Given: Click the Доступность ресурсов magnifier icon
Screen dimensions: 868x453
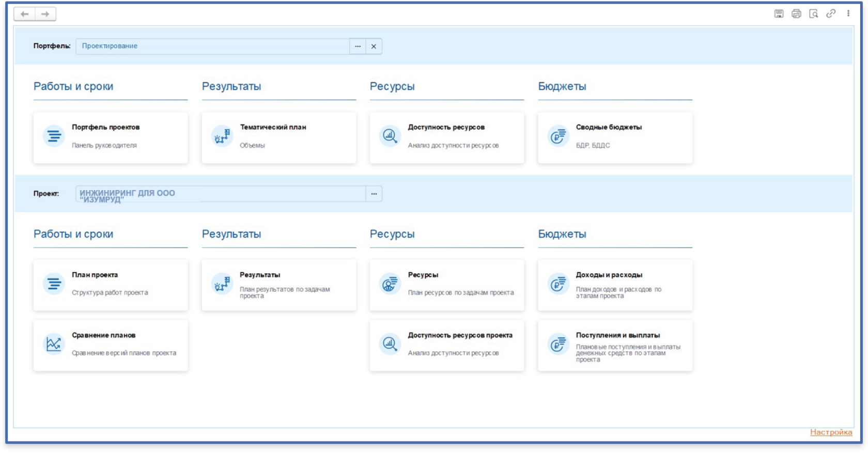Looking at the screenshot, I should 390,136.
